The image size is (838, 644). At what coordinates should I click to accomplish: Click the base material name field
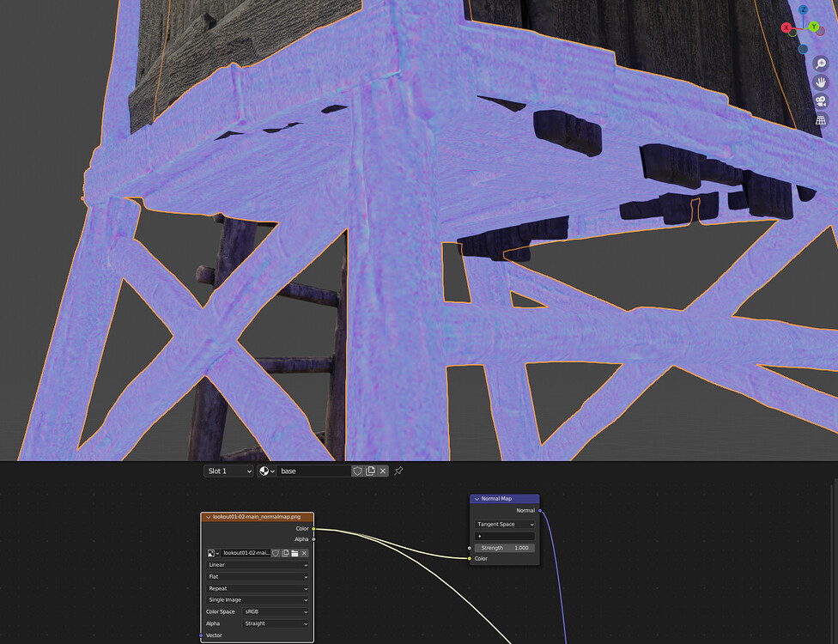click(x=313, y=471)
